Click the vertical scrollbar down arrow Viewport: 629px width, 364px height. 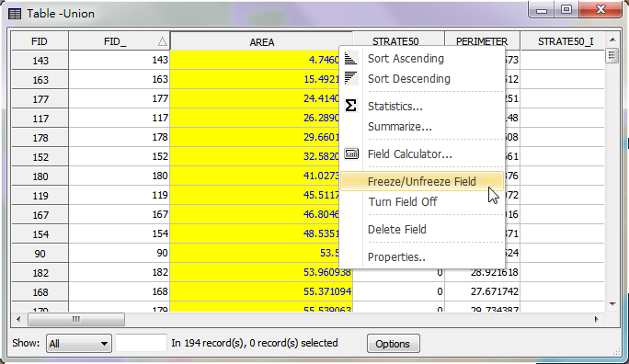click(x=612, y=304)
